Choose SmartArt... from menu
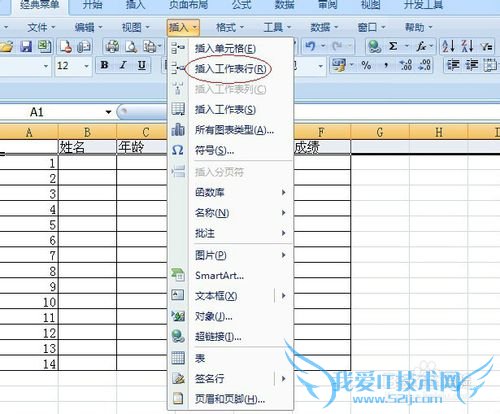The height and width of the screenshot is (414, 500). coord(231,275)
